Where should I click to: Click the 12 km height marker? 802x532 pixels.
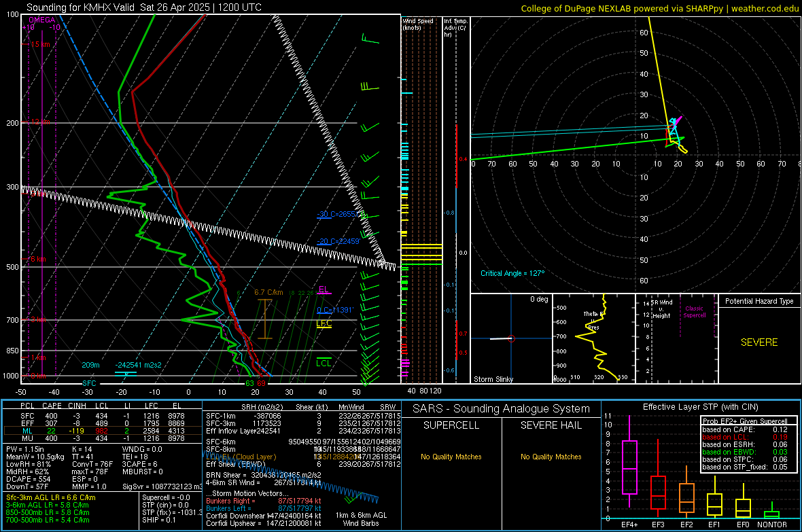click(x=40, y=122)
